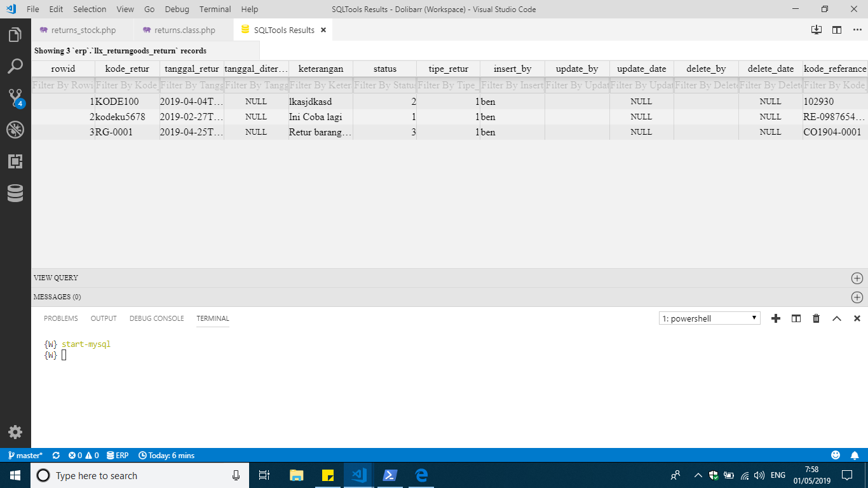Select the kodeku5678 cell
The height and width of the screenshot is (488, 868).
[128, 117]
